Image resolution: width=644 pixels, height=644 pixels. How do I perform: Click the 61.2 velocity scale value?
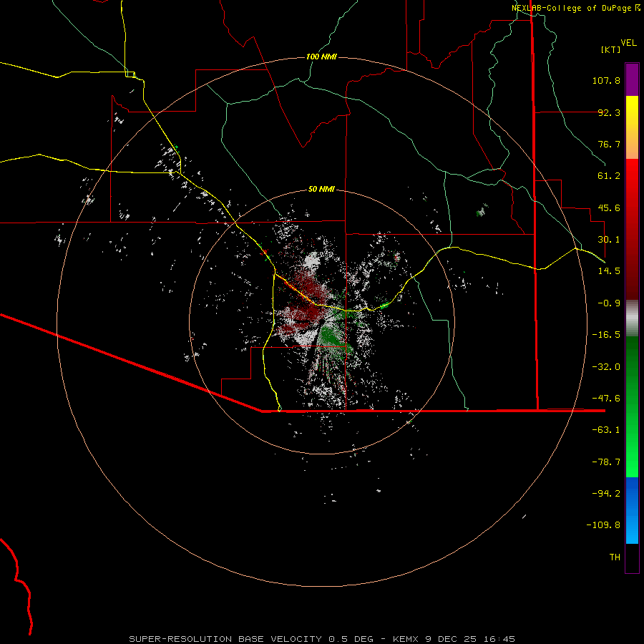coord(609,176)
